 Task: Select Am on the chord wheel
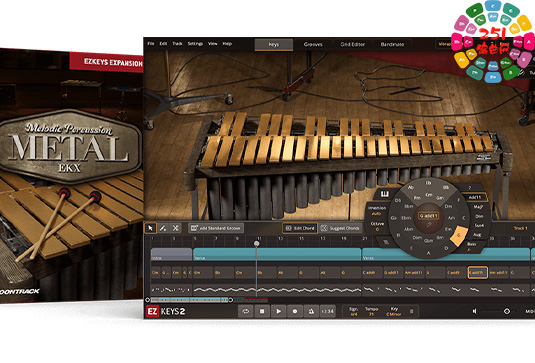[x=451, y=218]
